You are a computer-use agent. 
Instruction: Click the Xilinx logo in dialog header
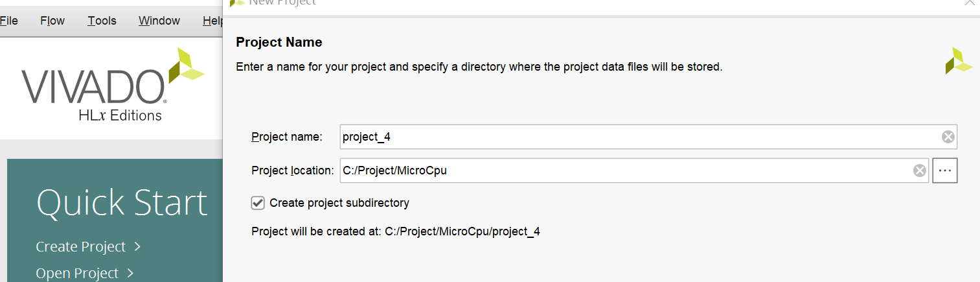click(958, 60)
